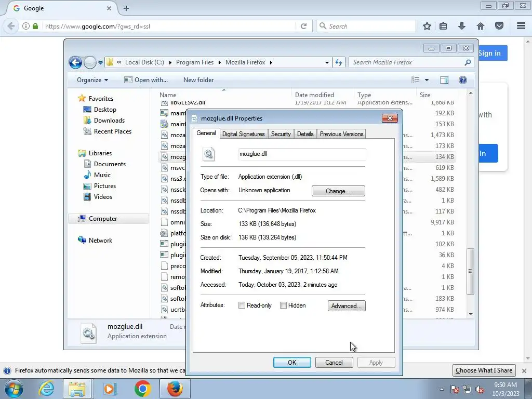
Task: Click the mozglue.dll filename field
Action: pyautogui.click(x=302, y=154)
